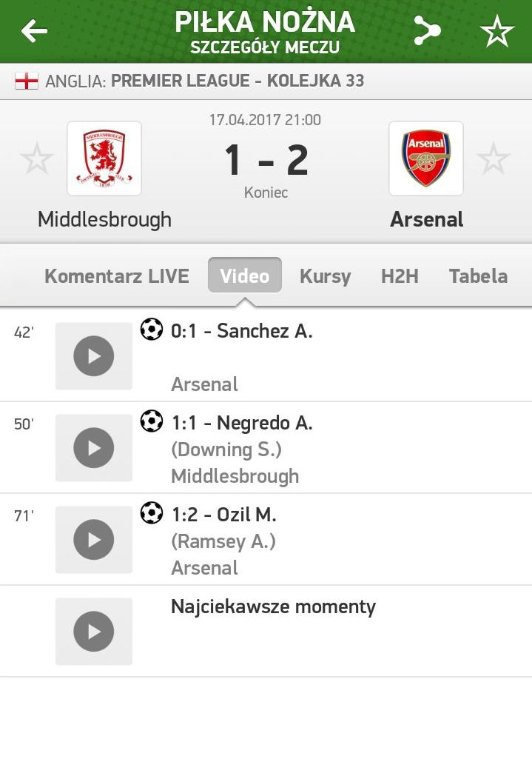Tap the England flag icon
The image size is (532, 762).
[x=27, y=81]
